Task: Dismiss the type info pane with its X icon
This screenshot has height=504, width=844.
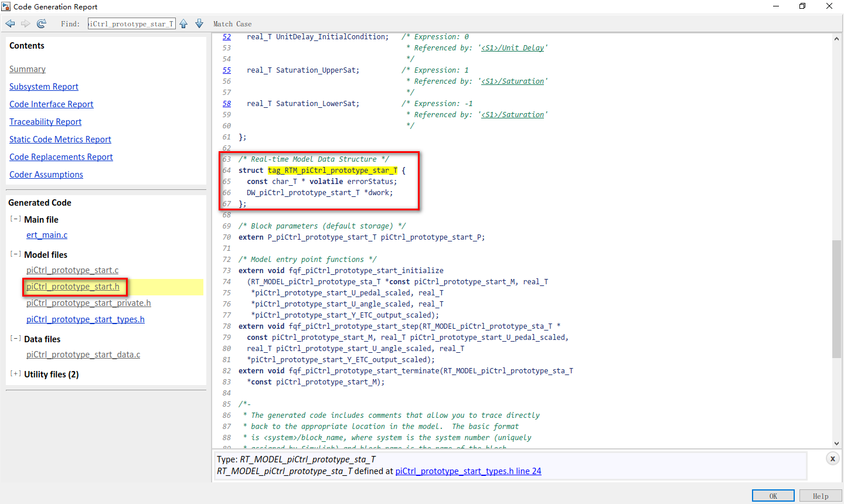Action: click(x=832, y=458)
